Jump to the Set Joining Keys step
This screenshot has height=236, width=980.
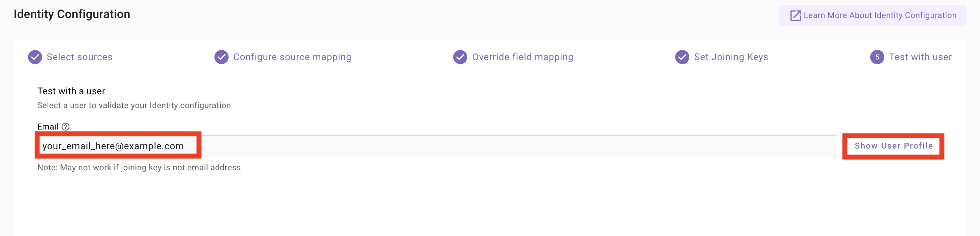[731, 57]
